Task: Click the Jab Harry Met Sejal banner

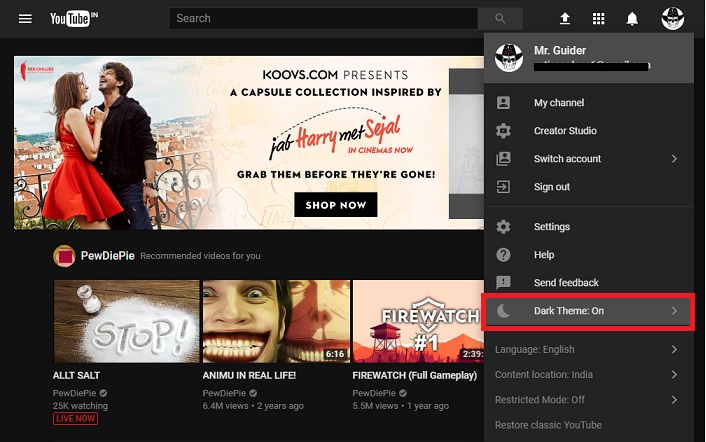Action: [249, 143]
